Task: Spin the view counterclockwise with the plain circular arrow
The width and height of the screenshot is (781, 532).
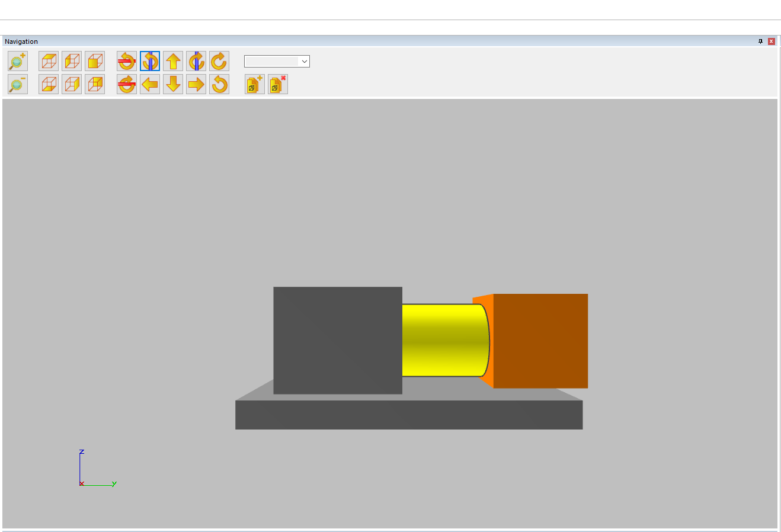Action: tap(219, 84)
